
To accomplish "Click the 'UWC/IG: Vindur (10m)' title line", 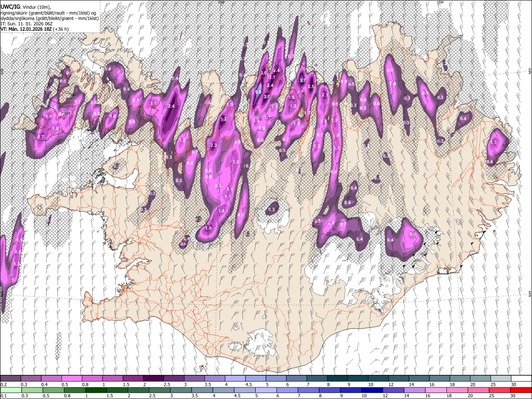I will 25,7.
